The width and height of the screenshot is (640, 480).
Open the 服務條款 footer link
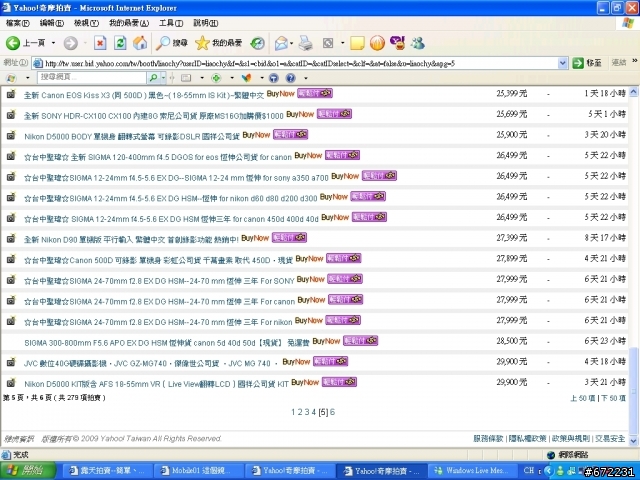pyautogui.click(x=488, y=438)
